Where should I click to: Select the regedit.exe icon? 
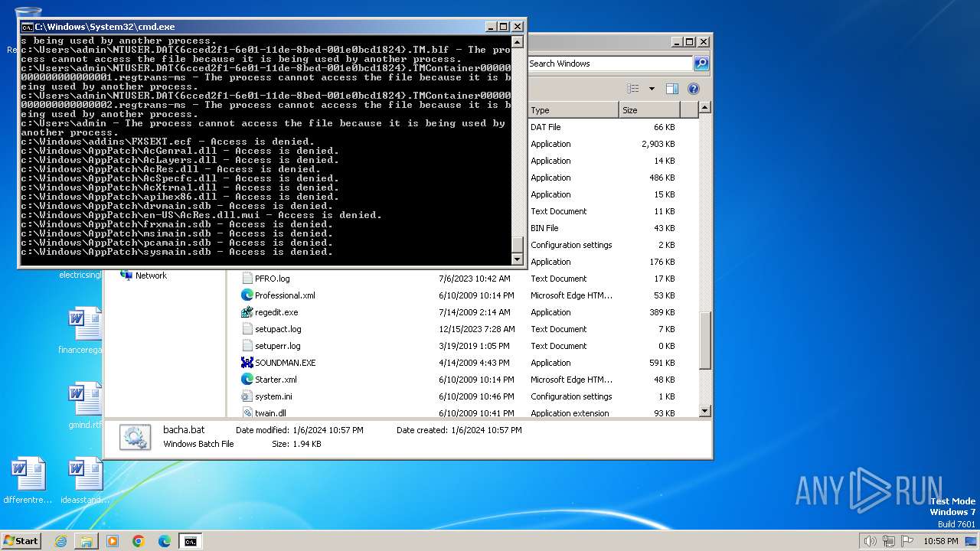247,312
